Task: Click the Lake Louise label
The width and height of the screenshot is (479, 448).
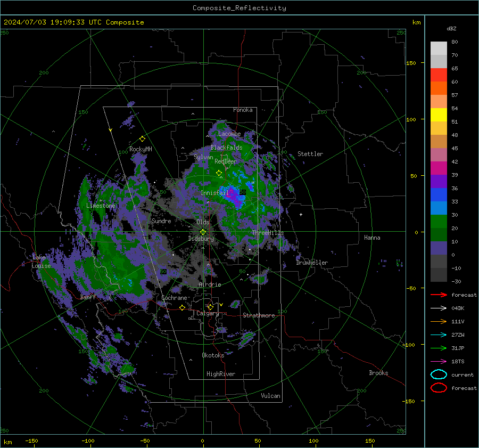Action: (x=41, y=262)
